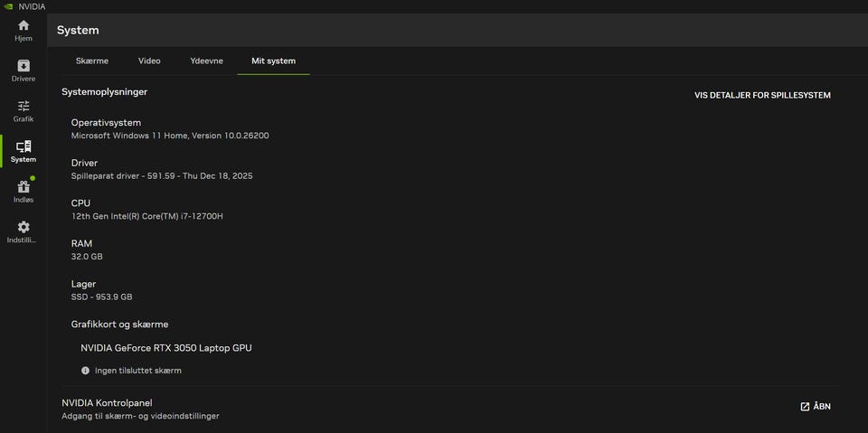This screenshot has width=868, height=433.
Task: Click the 32.0 GB value
Action: click(87, 257)
